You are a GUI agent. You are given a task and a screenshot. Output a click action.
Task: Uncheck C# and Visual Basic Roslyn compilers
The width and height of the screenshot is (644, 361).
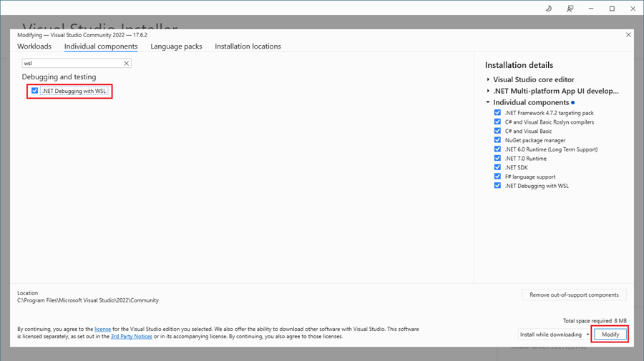click(x=497, y=122)
